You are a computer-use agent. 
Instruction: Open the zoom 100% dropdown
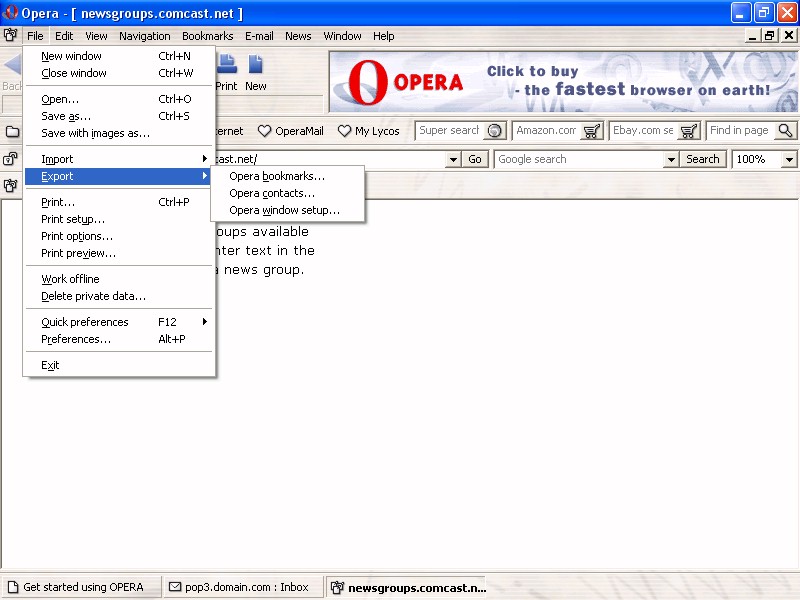[789, 159]
